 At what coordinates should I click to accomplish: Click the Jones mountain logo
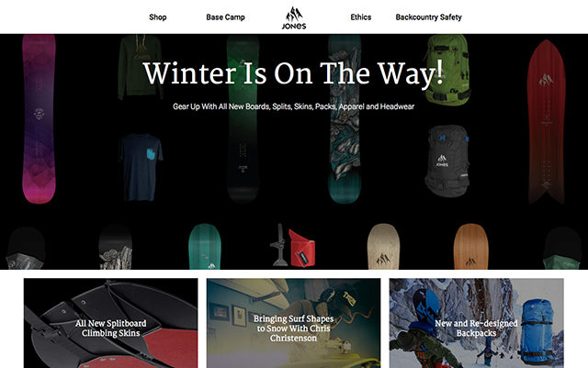pos(294,17)
